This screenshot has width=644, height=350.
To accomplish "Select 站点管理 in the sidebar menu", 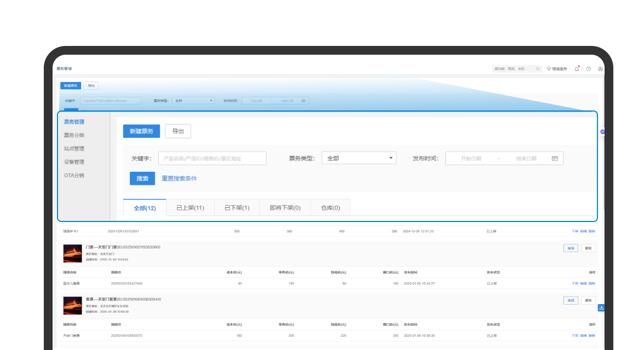I will point(74,149).
